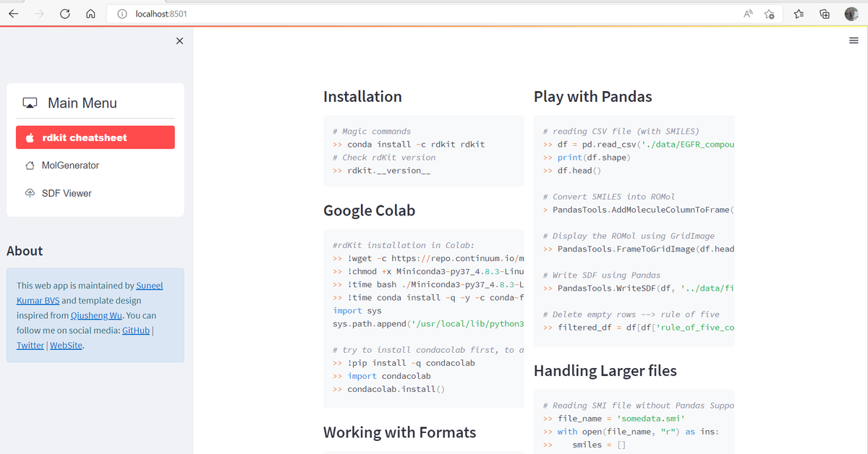Click the '# Check rdKit version' comment

point(384,158)
